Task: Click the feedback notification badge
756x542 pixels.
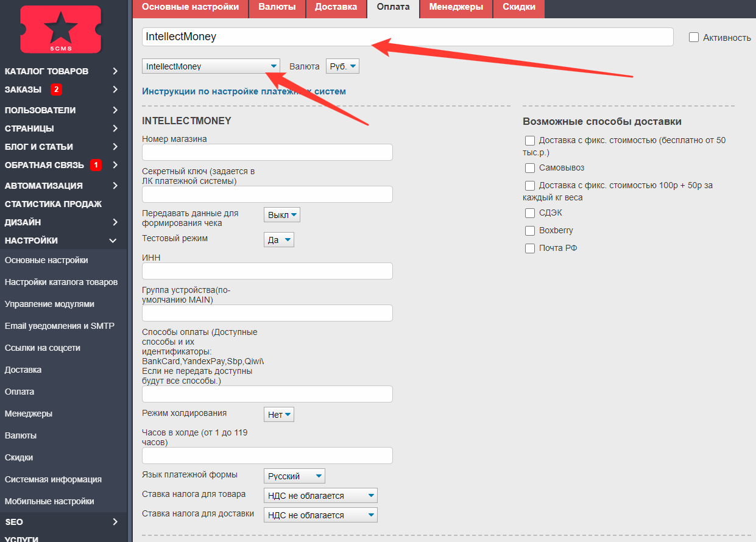Action: pos(95,165)
